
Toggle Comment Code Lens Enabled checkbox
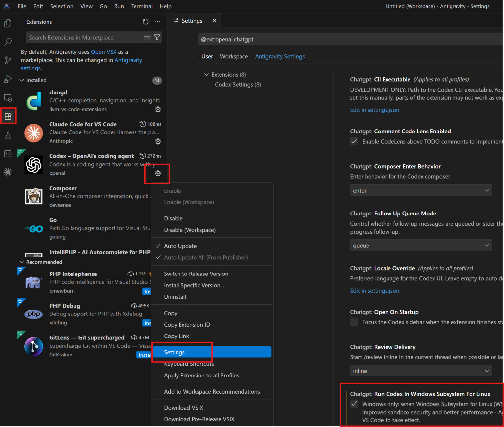(354, 141)
